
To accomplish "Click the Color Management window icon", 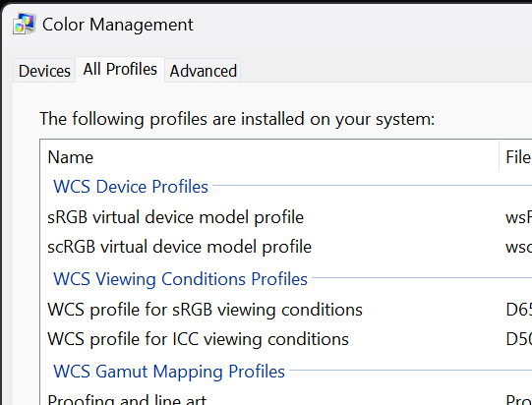I will (24, 24).
